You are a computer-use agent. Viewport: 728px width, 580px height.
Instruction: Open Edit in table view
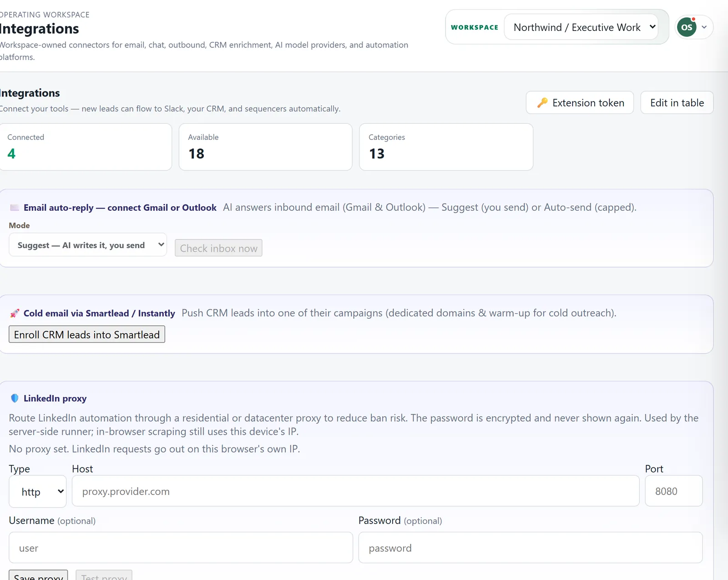coord(677,103)
